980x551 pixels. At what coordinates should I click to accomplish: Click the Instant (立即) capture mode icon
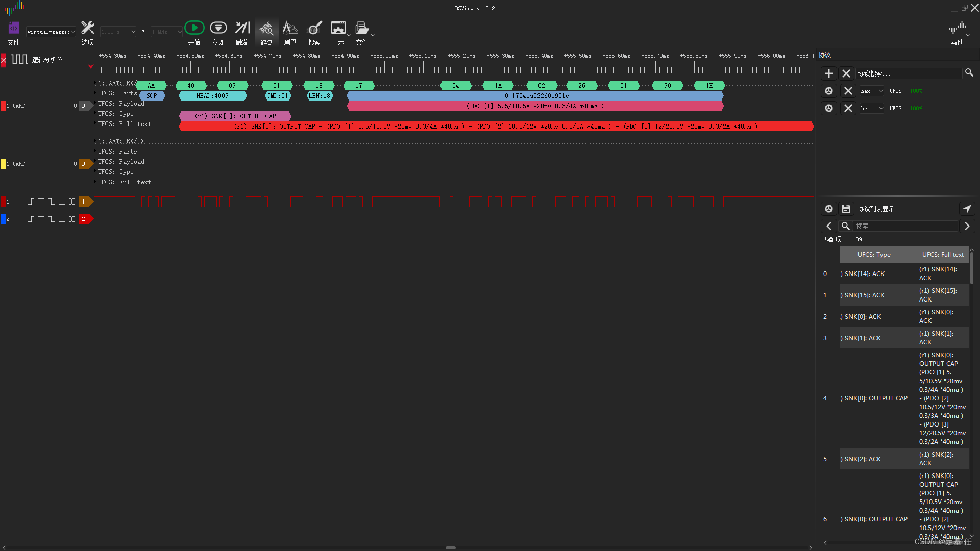(218, 29)
